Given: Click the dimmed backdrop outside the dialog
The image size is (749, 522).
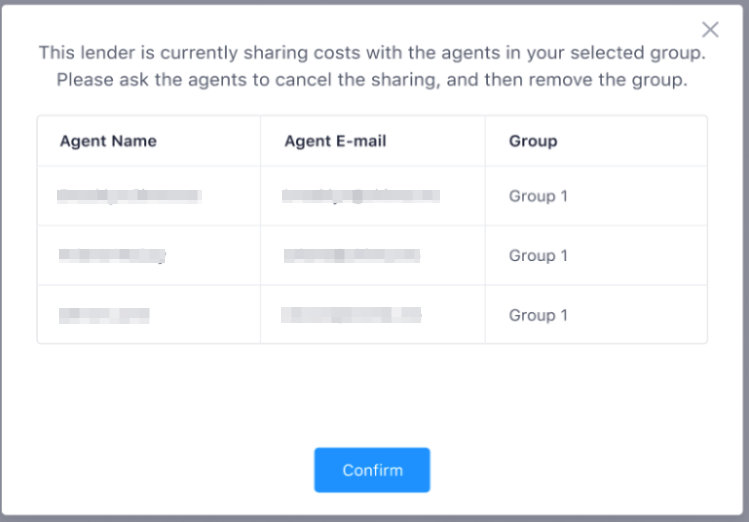Looking at the screenshot, I should 374,519.
